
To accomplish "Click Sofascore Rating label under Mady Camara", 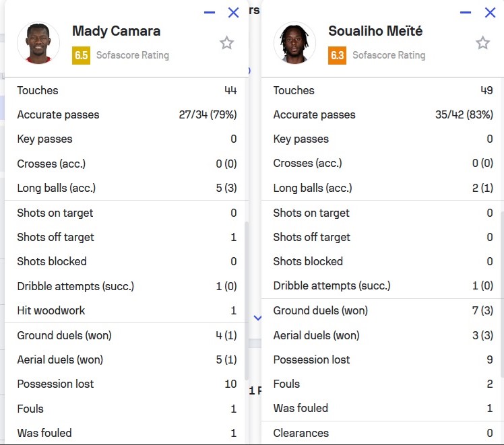I will (x=132, y=55).
